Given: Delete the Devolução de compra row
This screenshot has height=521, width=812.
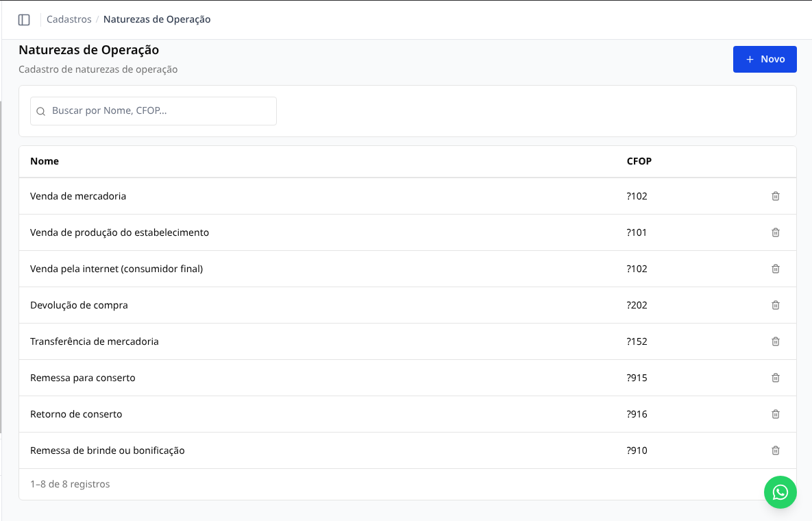Looking at the screenshot, I should (x=775, y=305).
